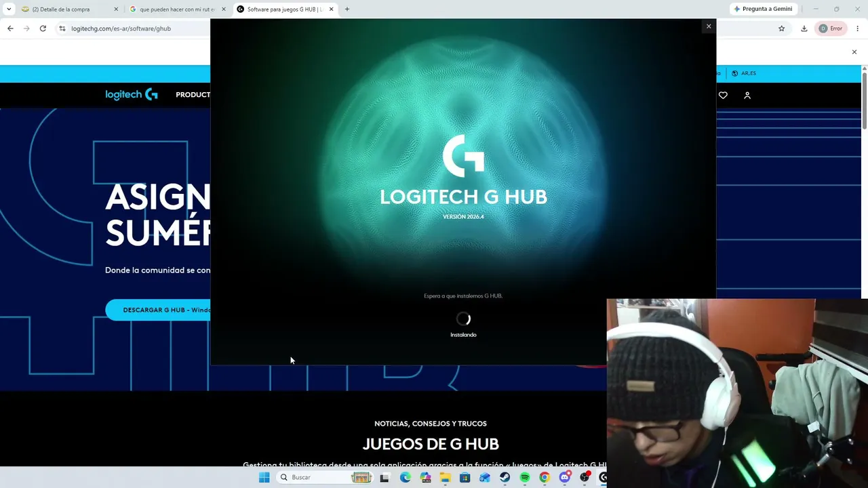Open Chrome downloads
The image size is (868, 488).
(804, 28)
